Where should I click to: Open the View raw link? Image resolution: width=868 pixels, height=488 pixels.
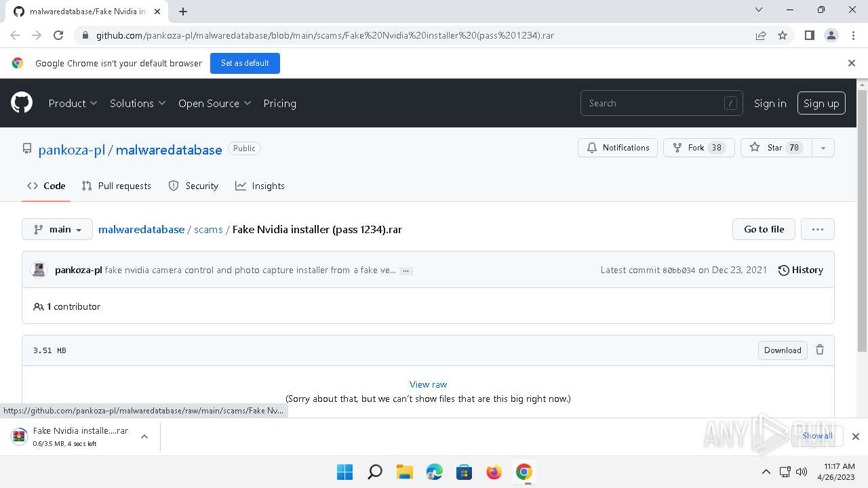click(x=428, y=384)
